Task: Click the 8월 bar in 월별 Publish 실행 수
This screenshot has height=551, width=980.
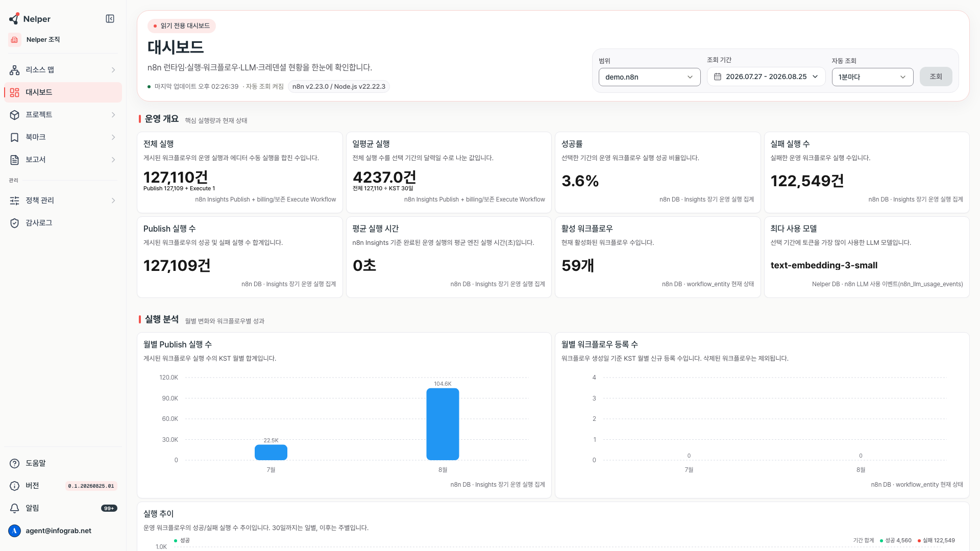Action: tap(443, 424)
